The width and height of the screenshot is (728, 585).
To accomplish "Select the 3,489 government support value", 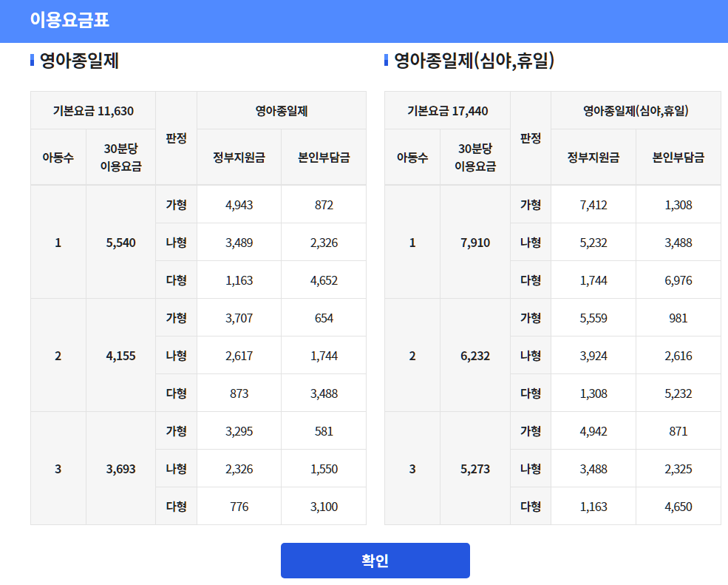I will tap(239, 243).
